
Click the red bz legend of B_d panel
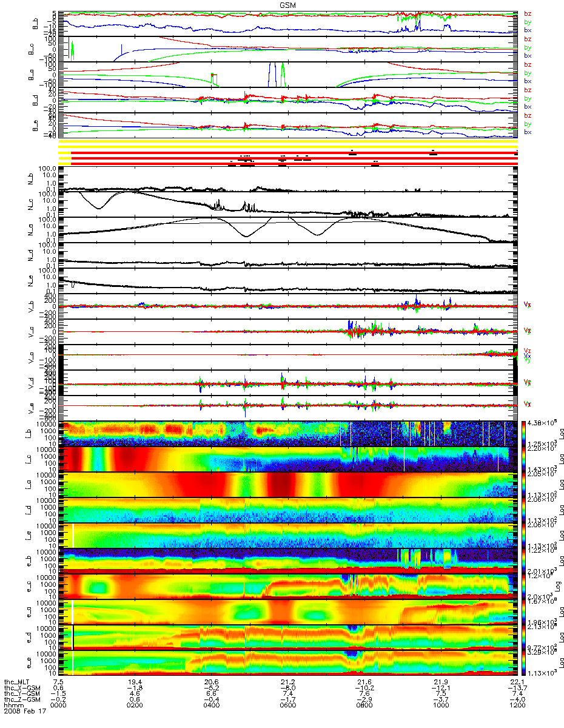[528, 90]
